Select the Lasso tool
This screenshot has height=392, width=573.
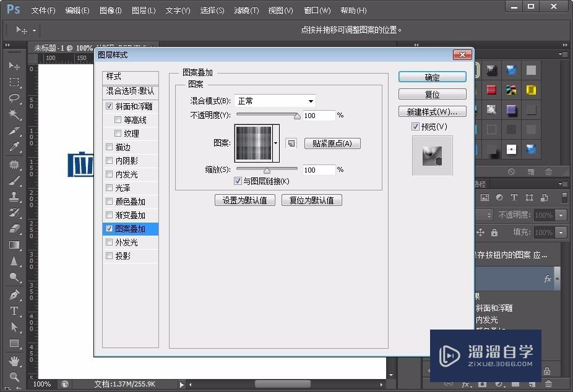(x=14, y=98)
